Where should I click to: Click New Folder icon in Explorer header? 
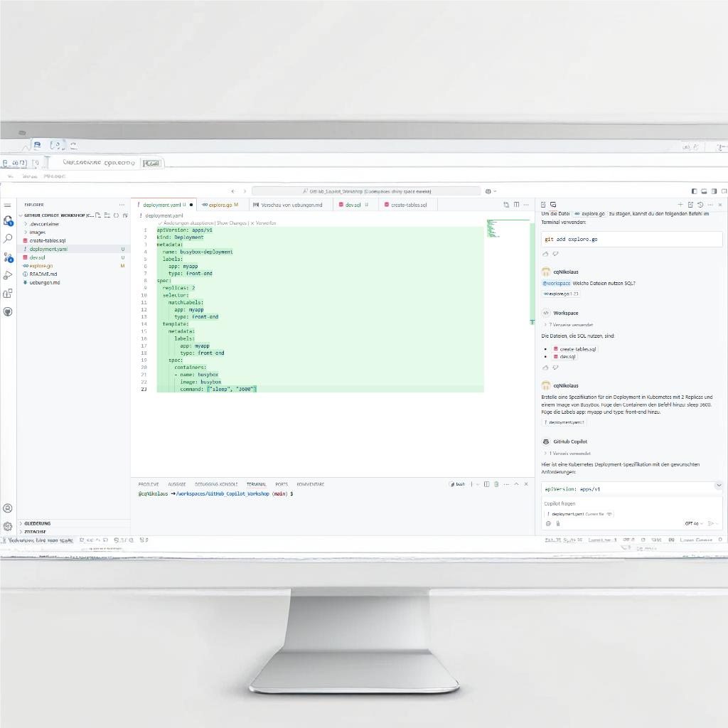[x=107, y=215]
